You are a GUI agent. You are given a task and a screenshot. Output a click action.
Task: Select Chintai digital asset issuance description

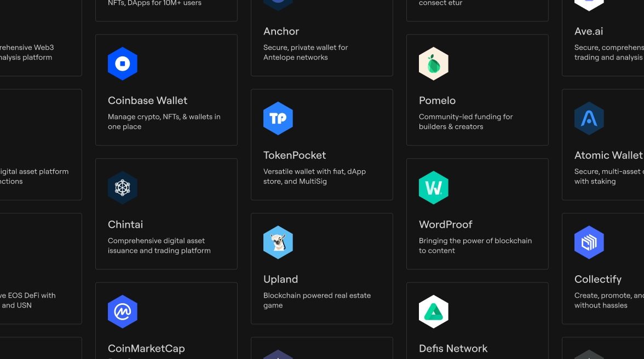(x=159, y=246)
